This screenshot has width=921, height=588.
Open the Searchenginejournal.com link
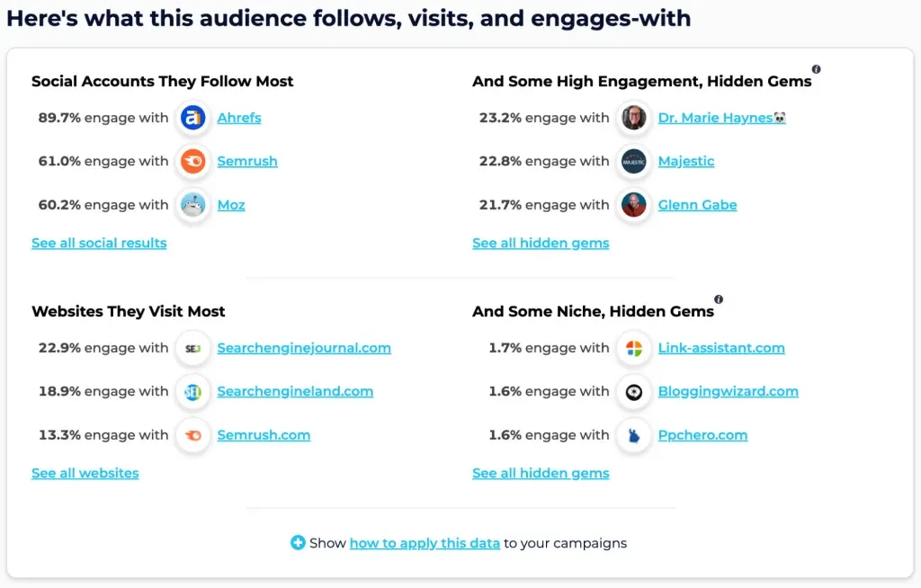pos(304,348)
